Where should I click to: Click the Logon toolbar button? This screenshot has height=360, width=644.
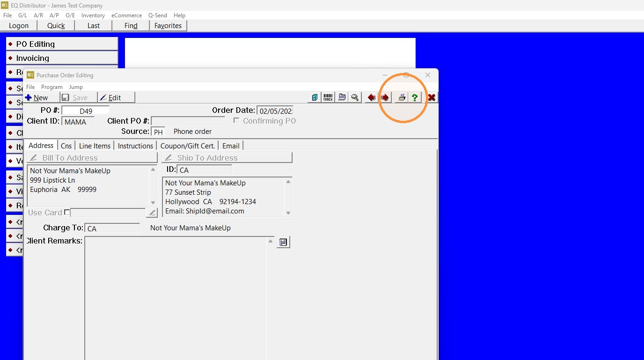[x=19, y=26]
